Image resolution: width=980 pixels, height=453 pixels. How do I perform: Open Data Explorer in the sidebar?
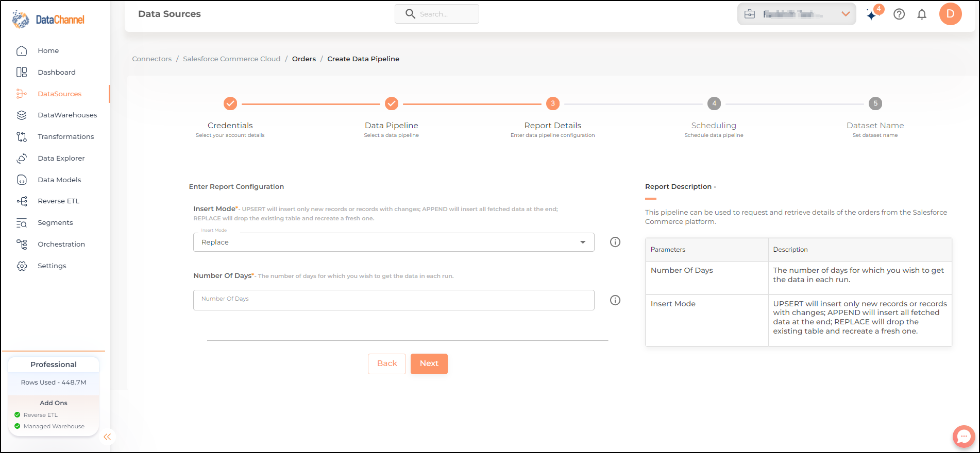[x=61, y=158]
